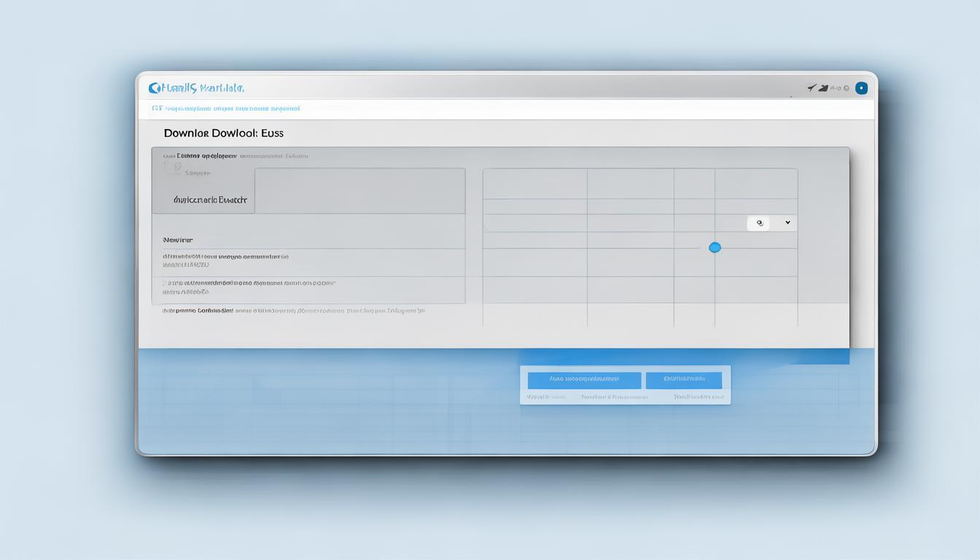The image size is (980, 560).
Task: Click the faint icon above the left tab
Action: click(176, 166)
